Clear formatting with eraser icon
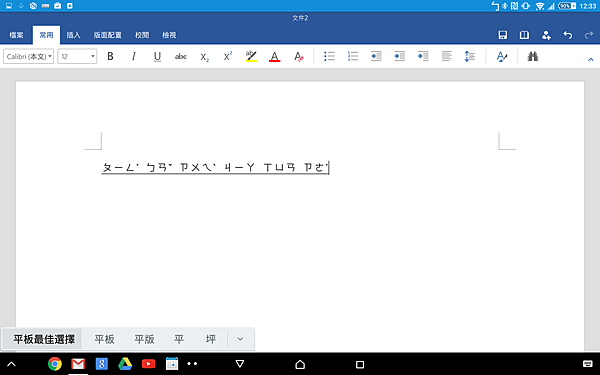The height and width of the screenshot is (375, 600). point(298,57)
